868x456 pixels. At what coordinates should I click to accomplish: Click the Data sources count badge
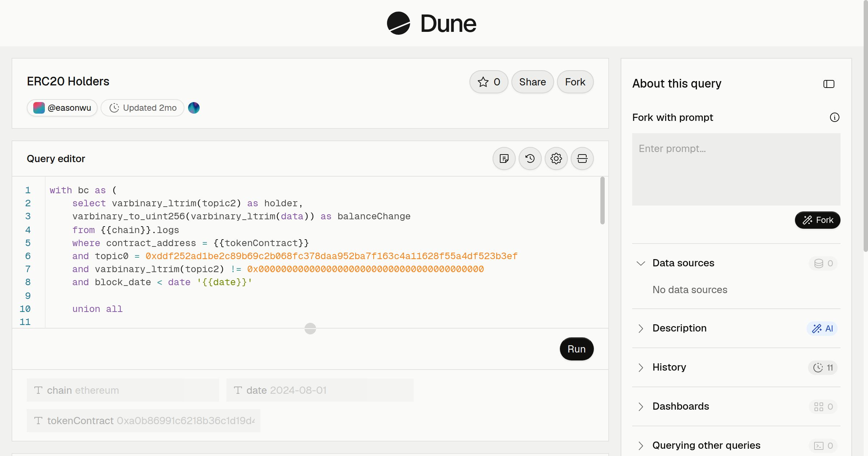tap(823, 263)
